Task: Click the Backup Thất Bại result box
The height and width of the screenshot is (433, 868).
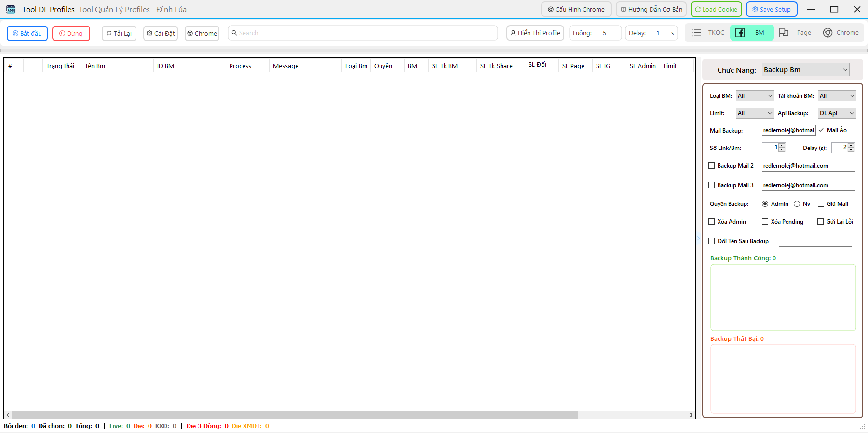Action: pyautogui.click(x=783, y=379)
